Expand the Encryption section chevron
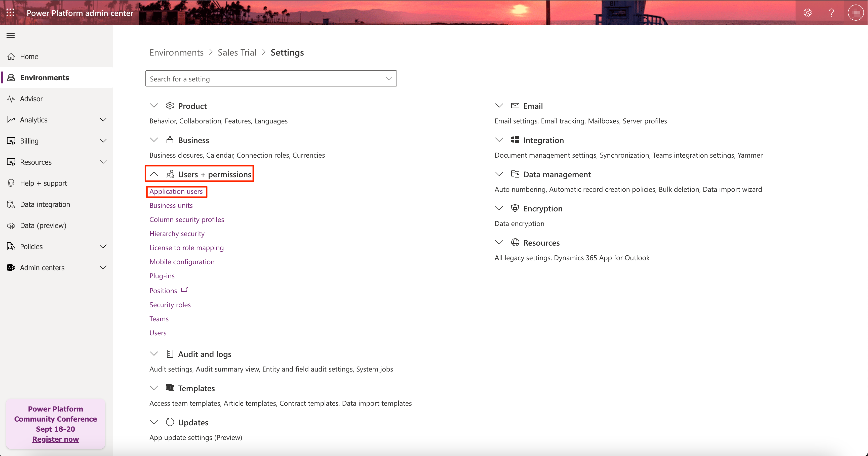This screenshot has width=868, height=456. [x=499, y=208]
